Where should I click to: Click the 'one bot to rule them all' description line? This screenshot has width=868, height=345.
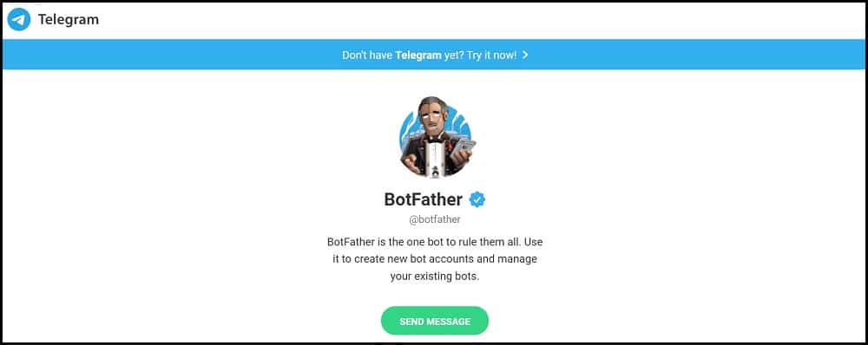[435, 242]
